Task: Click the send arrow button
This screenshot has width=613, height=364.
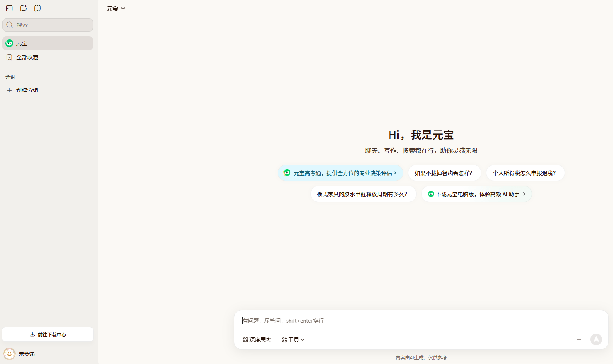Action: (596, 339)
